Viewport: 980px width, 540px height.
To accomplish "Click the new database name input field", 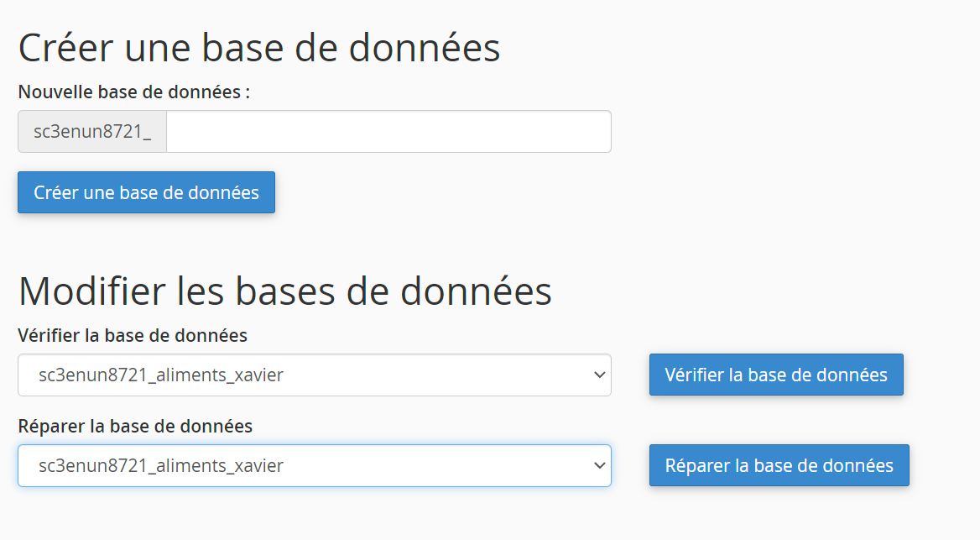I will [388, 132].
